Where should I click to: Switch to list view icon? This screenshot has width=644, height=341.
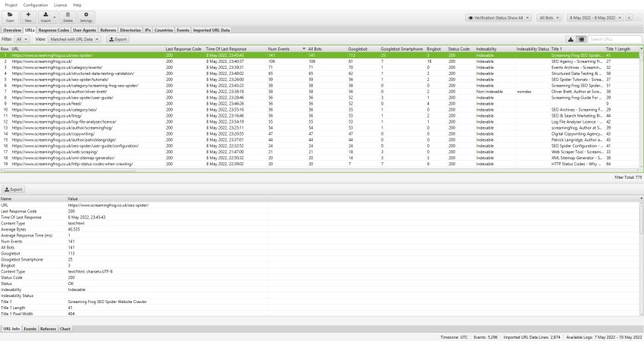[581, 39]
